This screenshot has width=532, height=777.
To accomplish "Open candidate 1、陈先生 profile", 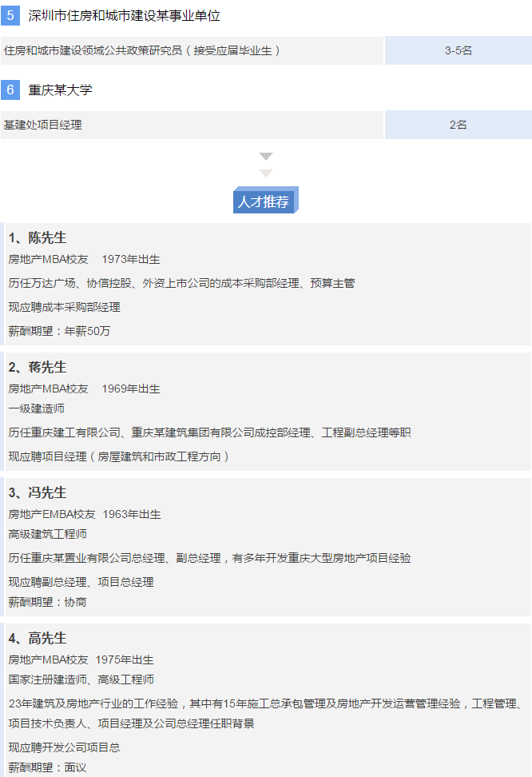I will [x=38, y=238].
